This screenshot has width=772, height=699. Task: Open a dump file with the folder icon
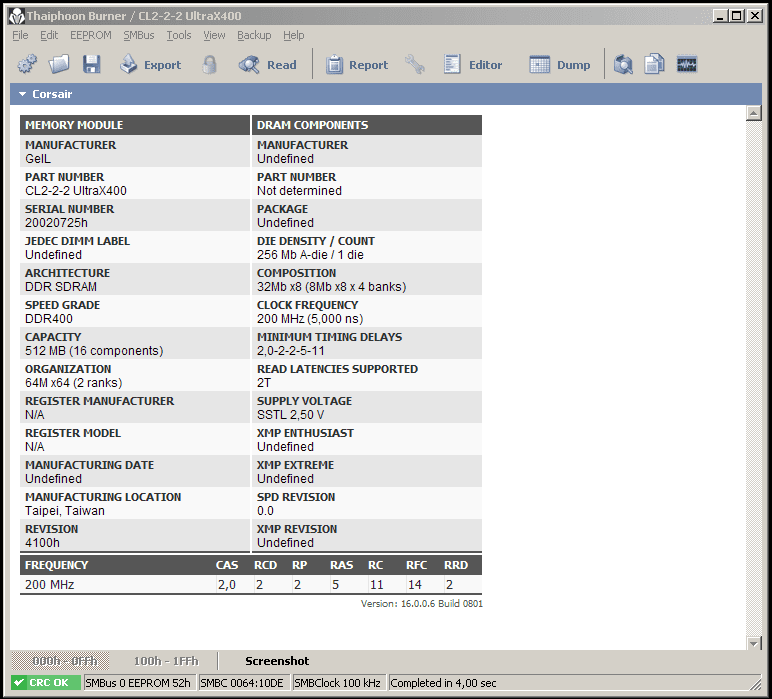(59, 64)
